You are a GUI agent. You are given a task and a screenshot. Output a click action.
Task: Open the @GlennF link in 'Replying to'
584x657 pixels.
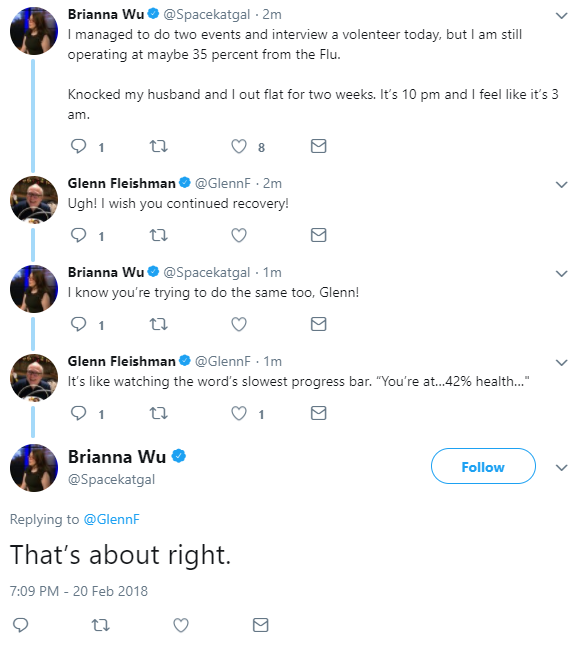tap(111, 520)
